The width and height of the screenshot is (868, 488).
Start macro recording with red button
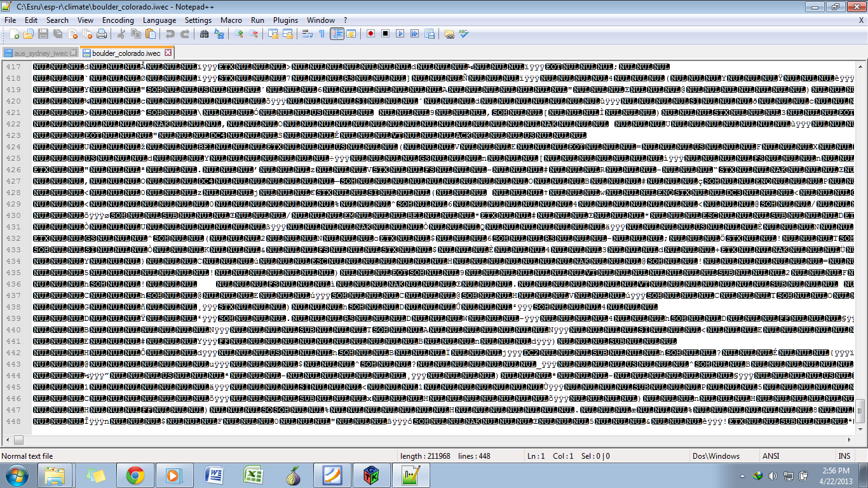coord(370,34)
